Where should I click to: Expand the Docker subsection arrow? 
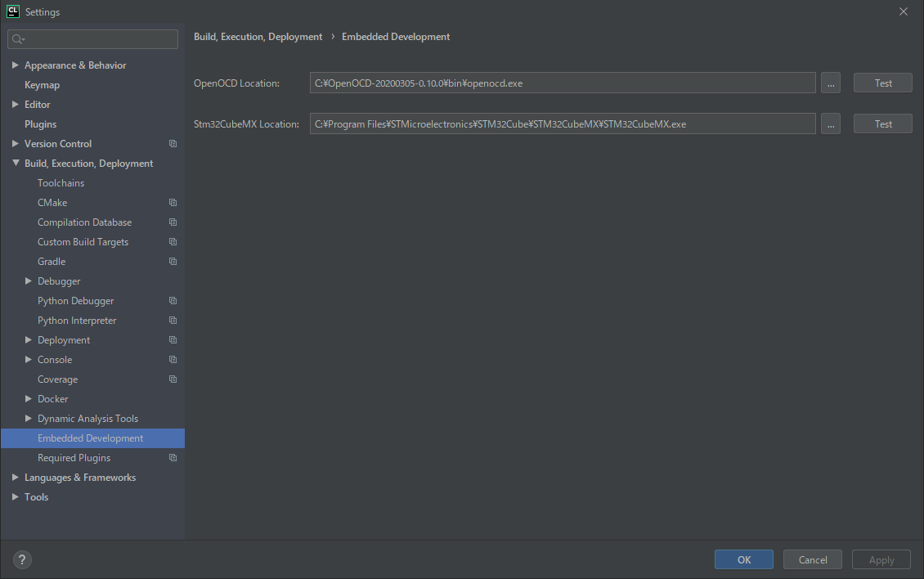tap(29, 398)
